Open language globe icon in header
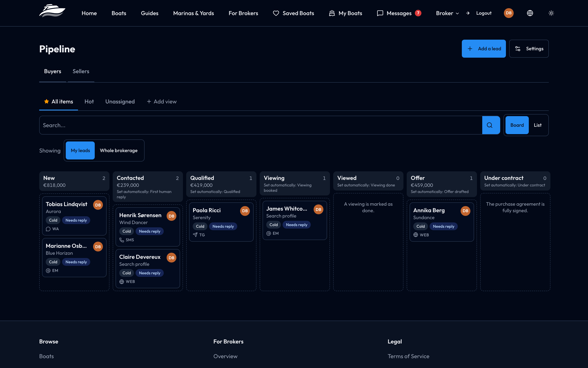The height and width of the screenshot is (368, 588). pyautogui.click(x=530, y=13)
